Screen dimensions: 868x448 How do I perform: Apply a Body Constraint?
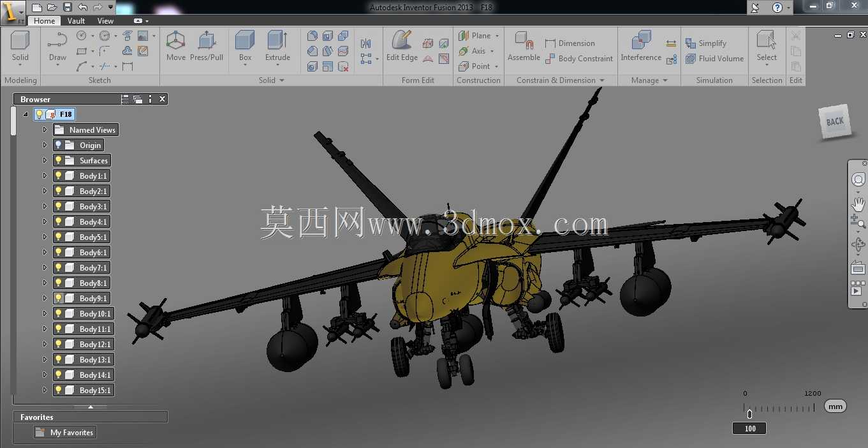click(578, 59)
